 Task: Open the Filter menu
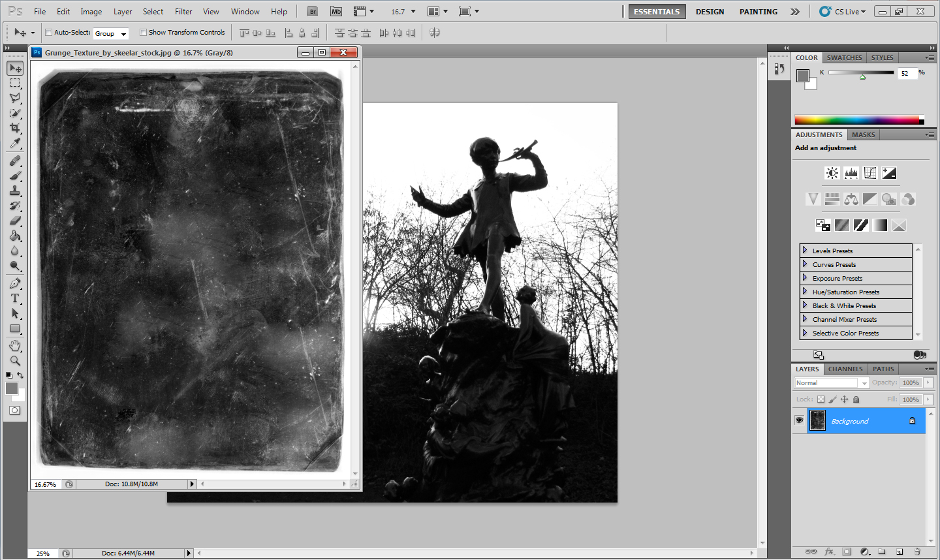pyautogui.click(x=183, y=12)
